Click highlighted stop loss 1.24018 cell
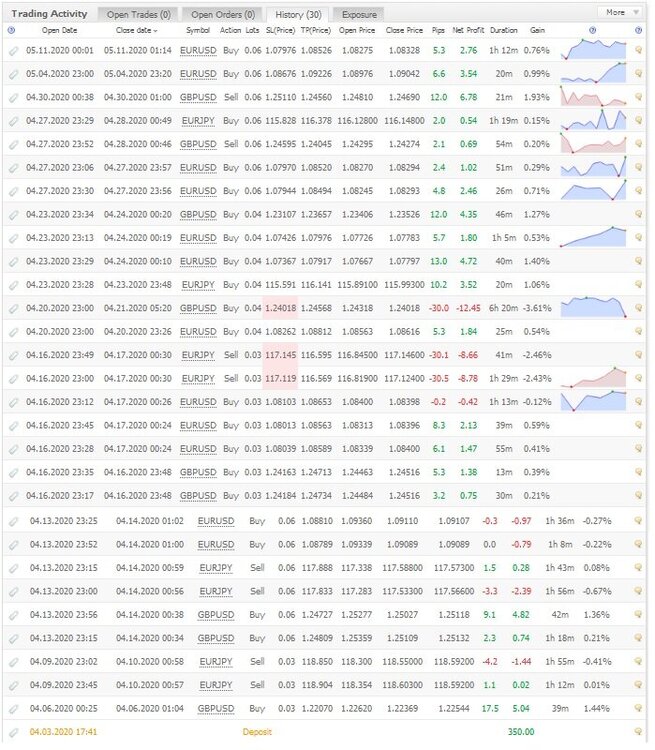Screen dimensions: 655x750 coord(280,308)
